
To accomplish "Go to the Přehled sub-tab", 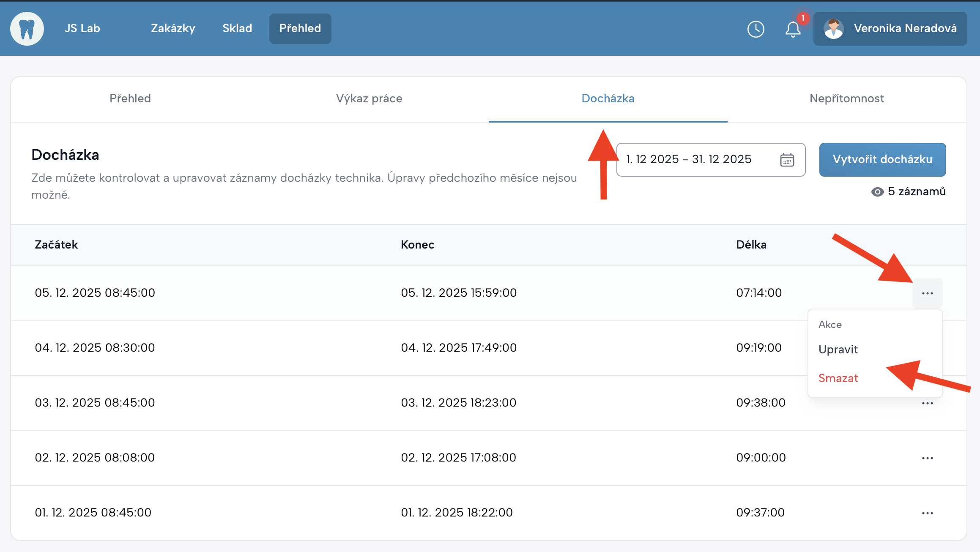I will [130, 98].
